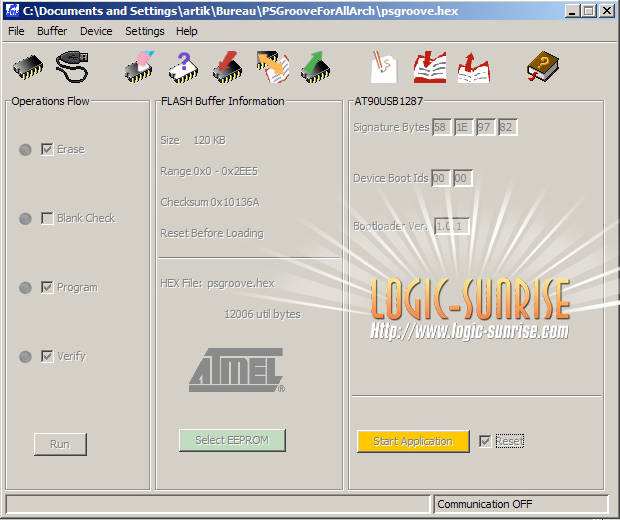Click the Signature Bytes field showing 97
620x520 pixels.
pos(486,127)
